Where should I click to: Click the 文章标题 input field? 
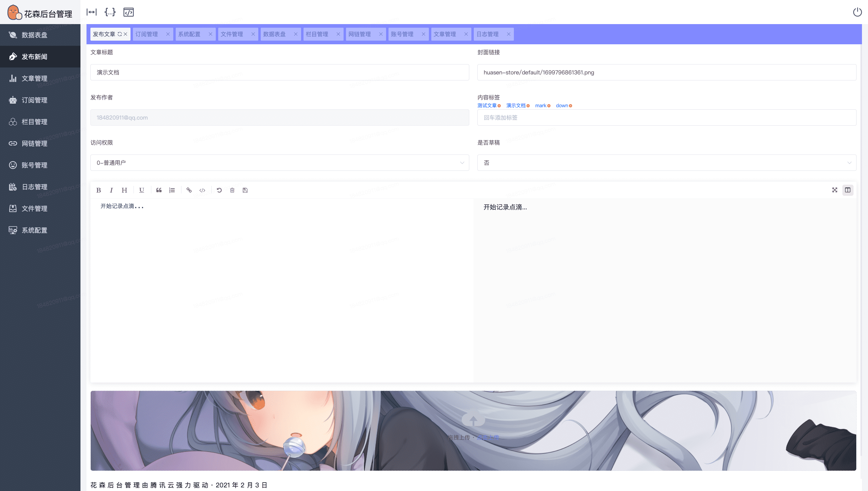[280, 72]
